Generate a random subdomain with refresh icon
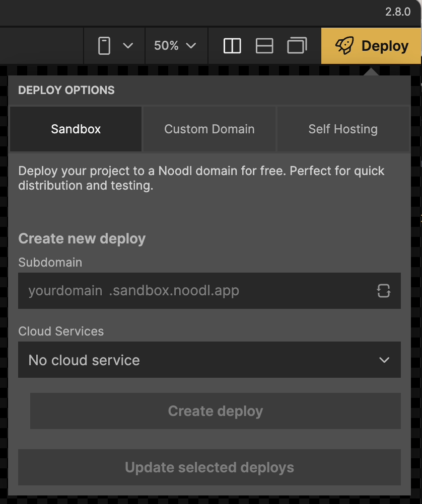The height and width of the screenshot is (504, 422). click(383, 291)
